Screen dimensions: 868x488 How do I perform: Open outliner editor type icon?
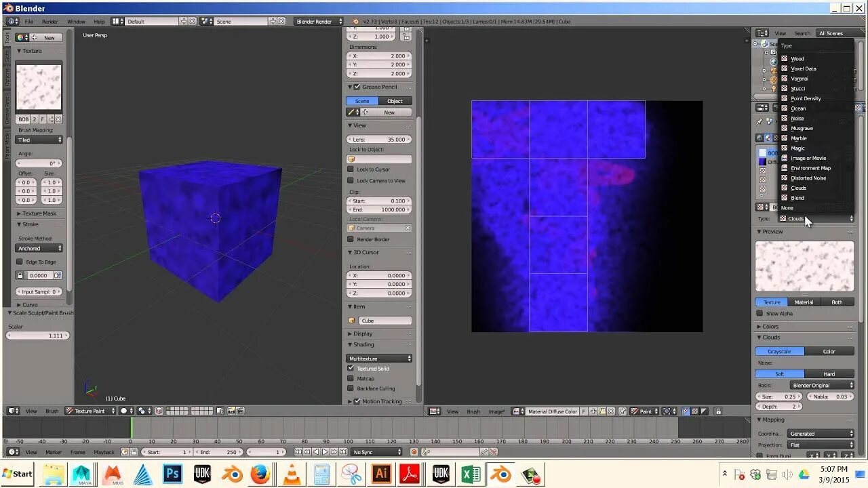point(762,33)
